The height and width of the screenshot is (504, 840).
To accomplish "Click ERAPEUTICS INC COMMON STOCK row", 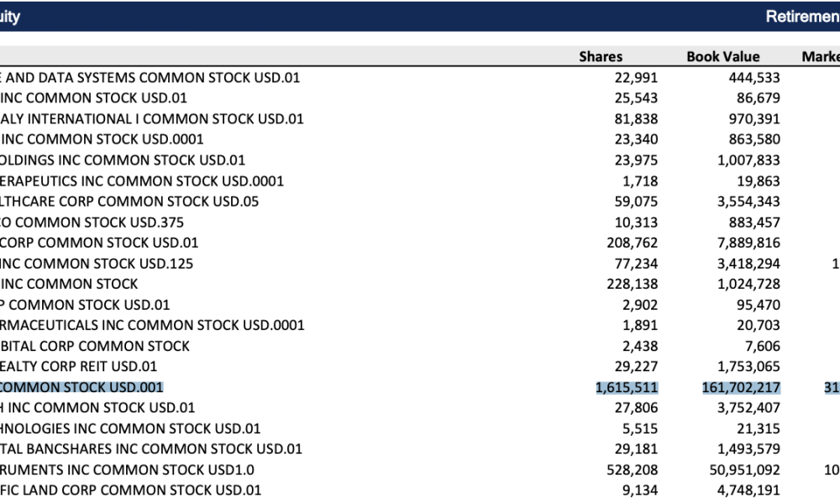I will (x=142, y=181).
